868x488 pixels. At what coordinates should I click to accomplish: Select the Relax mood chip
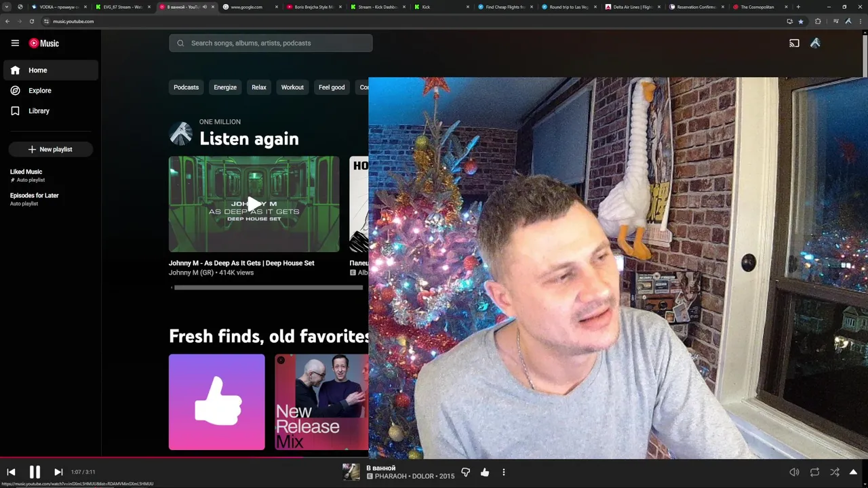[x=259, y=87]
